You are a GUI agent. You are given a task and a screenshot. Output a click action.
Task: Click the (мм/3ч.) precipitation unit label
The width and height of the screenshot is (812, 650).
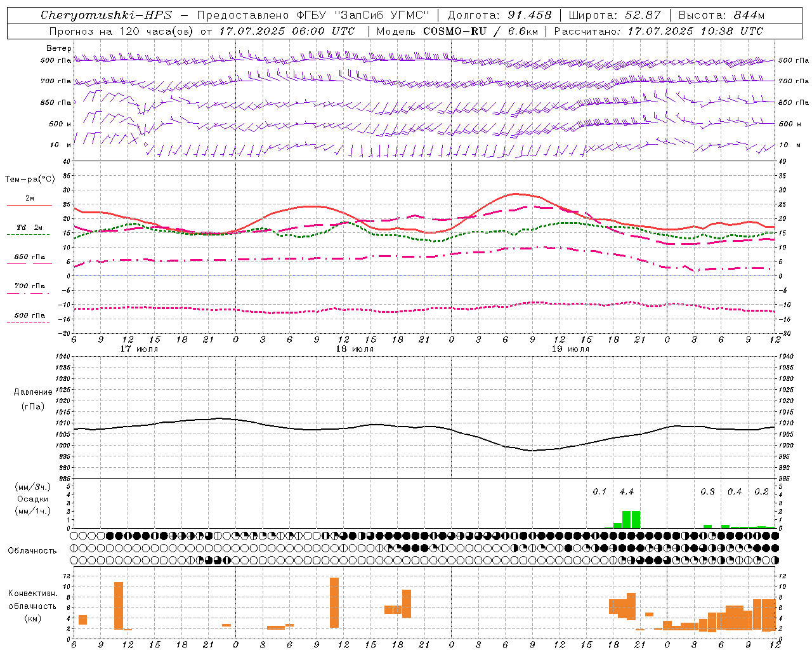[x=32, y=487]
